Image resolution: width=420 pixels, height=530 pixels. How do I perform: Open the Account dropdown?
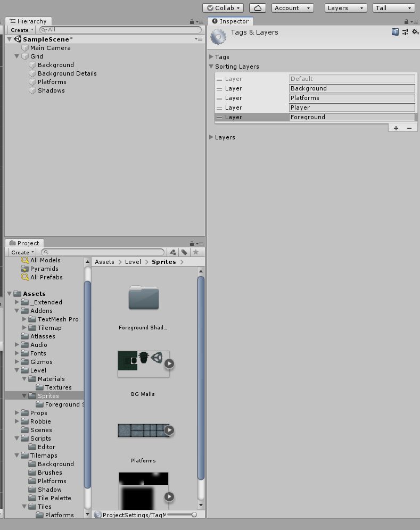[293, 8]
